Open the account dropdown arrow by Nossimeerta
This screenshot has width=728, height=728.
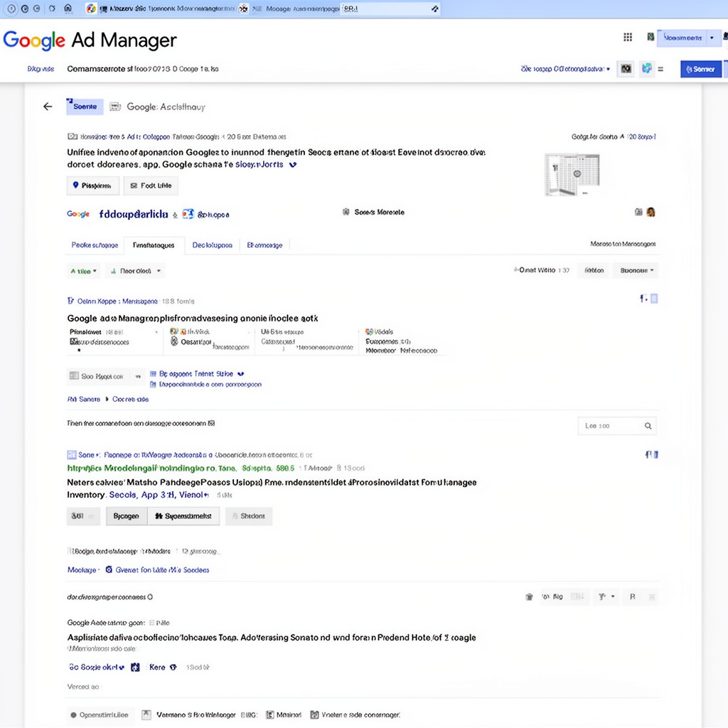point(712,38)
